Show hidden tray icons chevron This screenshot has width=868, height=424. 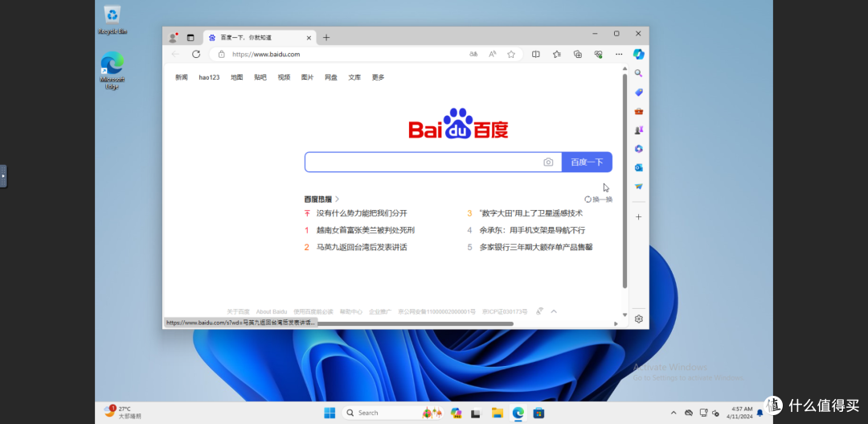click(674, 413)
